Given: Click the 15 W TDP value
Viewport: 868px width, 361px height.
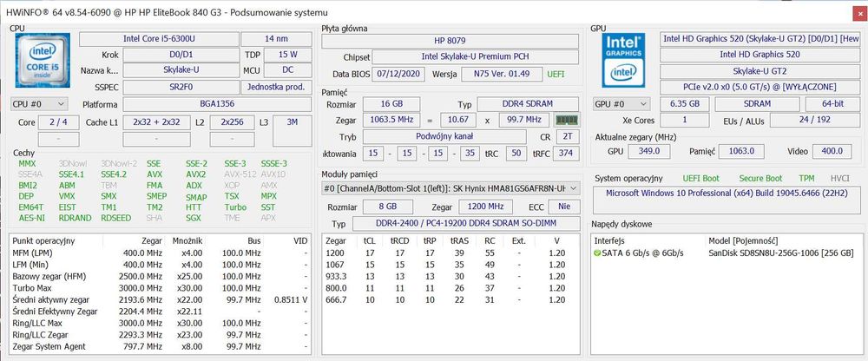Looking at the screenshot, I should coord(287,55).
